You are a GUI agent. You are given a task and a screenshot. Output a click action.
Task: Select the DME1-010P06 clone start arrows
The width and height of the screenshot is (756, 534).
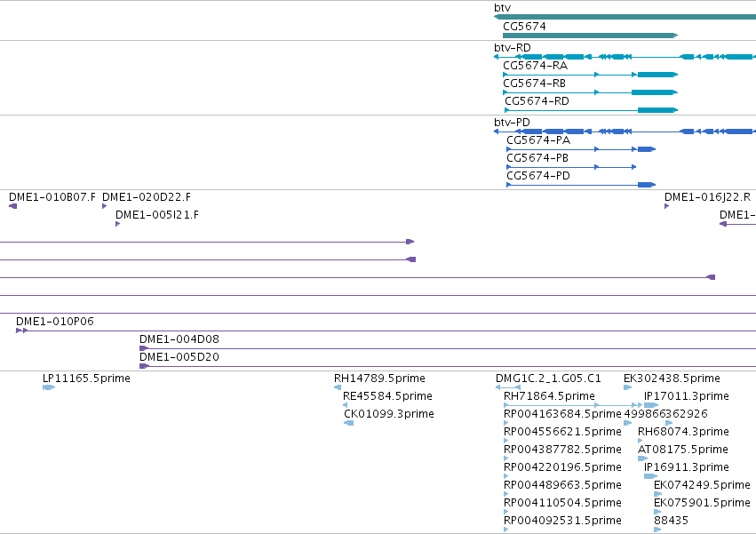pos(21,331)
